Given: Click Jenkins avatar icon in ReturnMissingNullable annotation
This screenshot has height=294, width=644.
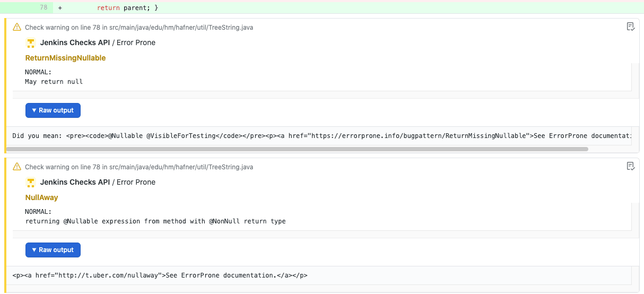Looking at the screenshot, I should pos(31,43).
